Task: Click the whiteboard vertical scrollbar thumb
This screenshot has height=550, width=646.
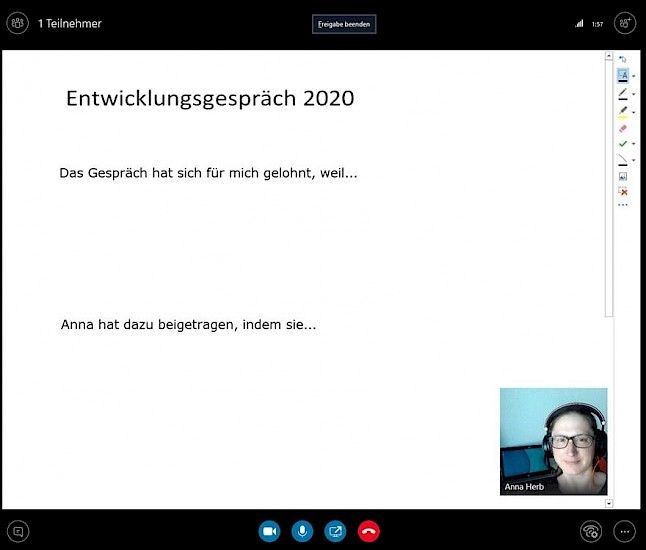Action: (x=609, y=189)
